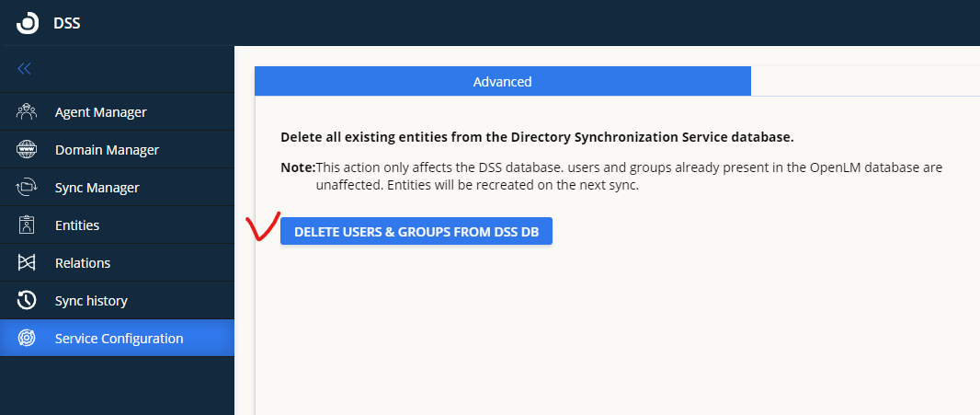Open the Sync Manager menu label
980x415 pixels.
97,188
